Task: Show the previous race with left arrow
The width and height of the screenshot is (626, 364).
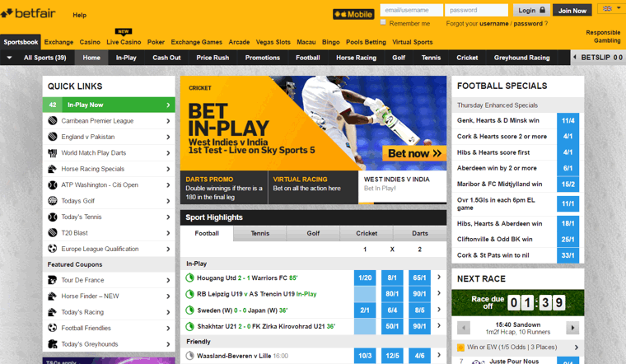Action: (x=464, y=328)
